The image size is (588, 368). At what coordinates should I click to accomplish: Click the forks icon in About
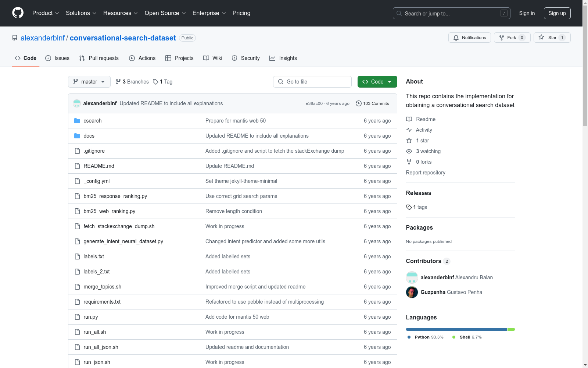pos(409,162)
